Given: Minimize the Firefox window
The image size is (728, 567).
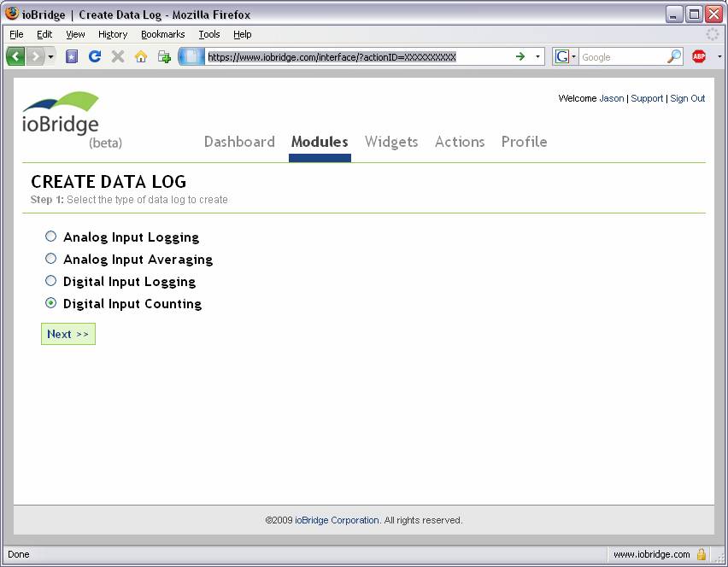Looking at the screenshot, I should coord(673,15).
